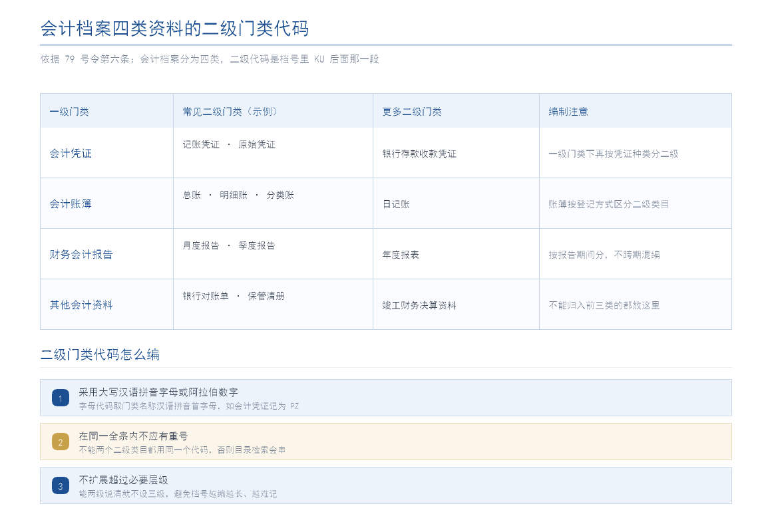This screenshot has width=772, height=532.
Task: Click the 一级门类 column header
Action: 69,112
